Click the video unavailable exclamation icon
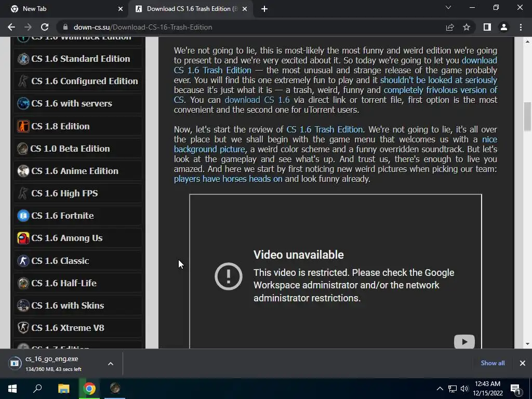This screenshot has width=532, height=399. 229,276
